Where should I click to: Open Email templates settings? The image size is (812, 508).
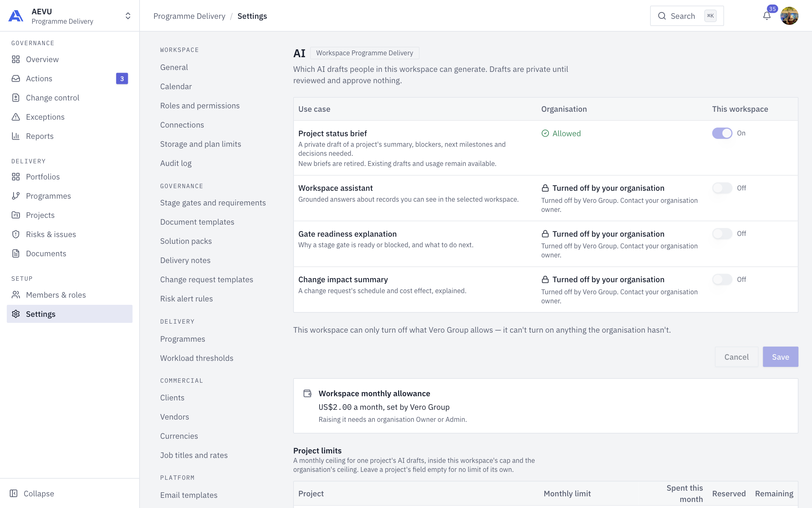pyautogui.click(x=189, y=495)
